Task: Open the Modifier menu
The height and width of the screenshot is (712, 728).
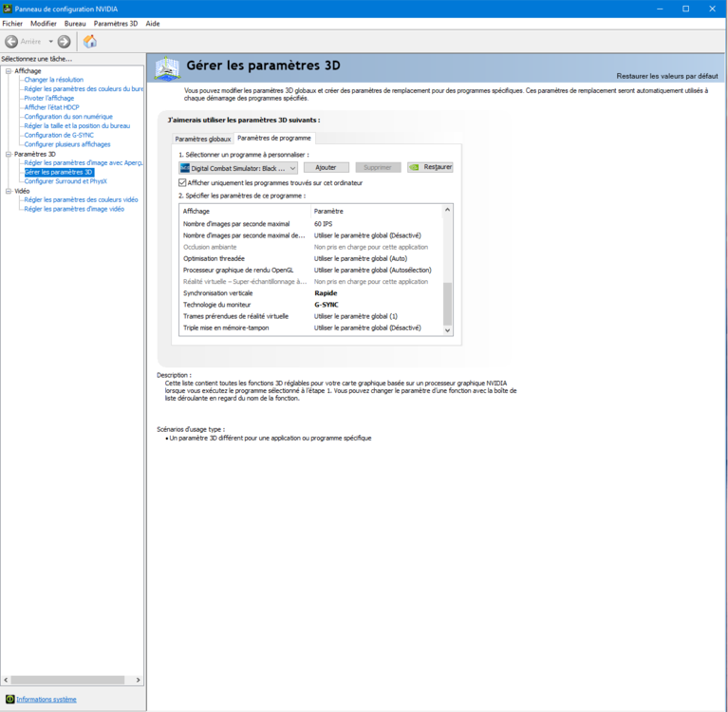Action: tap(44, 24)
